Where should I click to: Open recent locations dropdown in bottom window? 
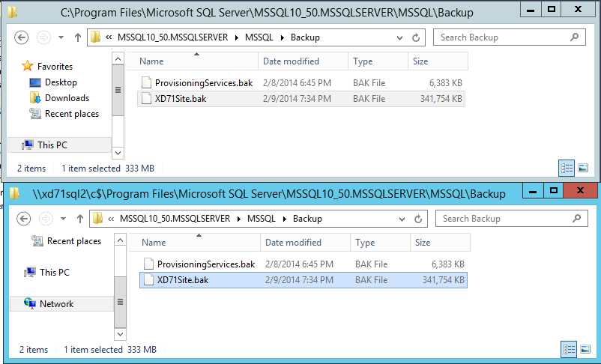tap(61, 219)
